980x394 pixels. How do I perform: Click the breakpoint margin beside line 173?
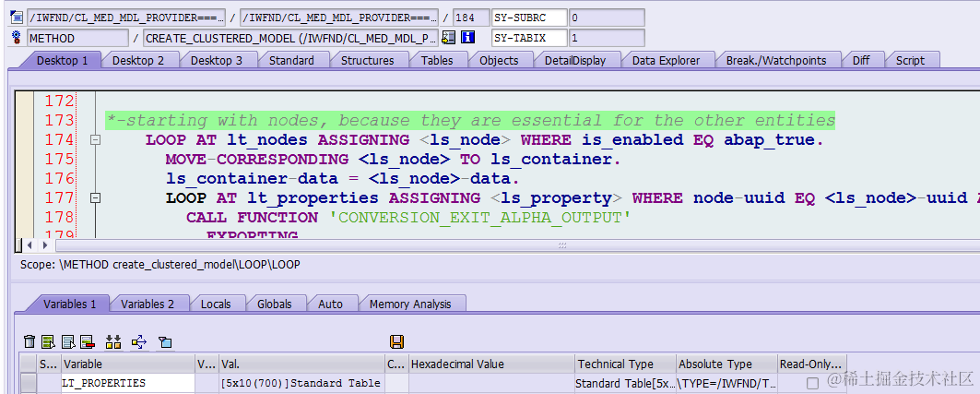pos(25,121)
